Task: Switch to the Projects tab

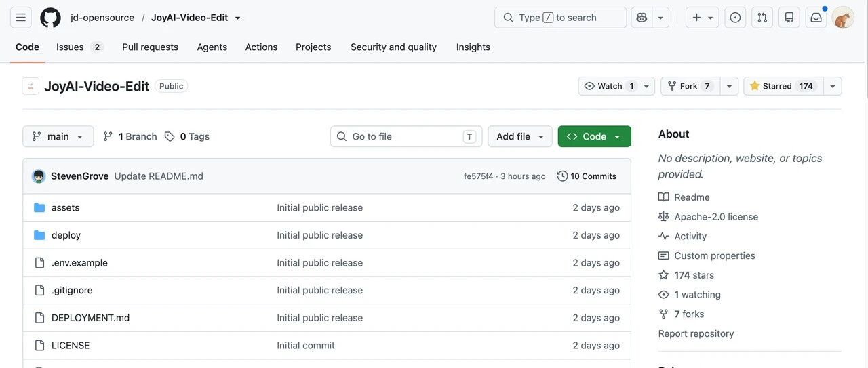Action: click(313, 47)
